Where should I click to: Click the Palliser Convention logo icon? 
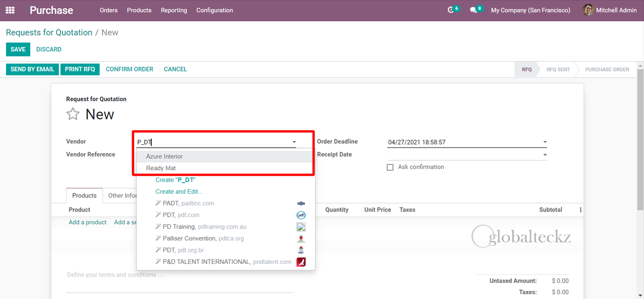(x=301, y=238)
